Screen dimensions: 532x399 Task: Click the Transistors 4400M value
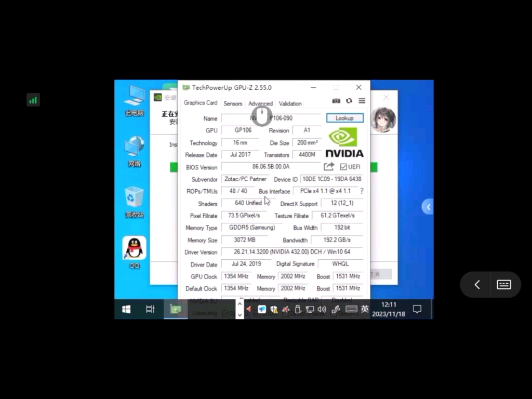pos(307,155)
